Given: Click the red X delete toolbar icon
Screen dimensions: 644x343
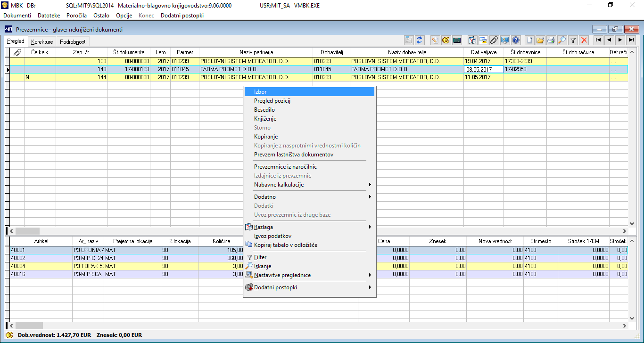Looking at the screenshot, I should [x=584, y=41].
